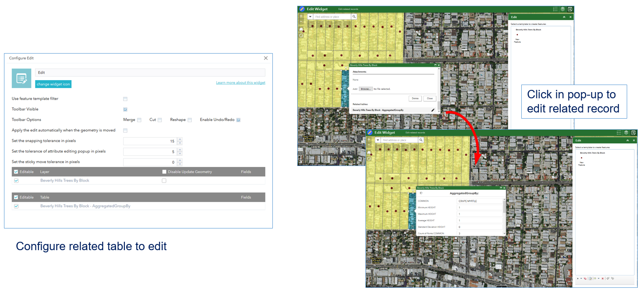Click the home button on the map with CRAPE MYRTLE pop-up
Screen dimensions: 644x294
pos(369,153)
